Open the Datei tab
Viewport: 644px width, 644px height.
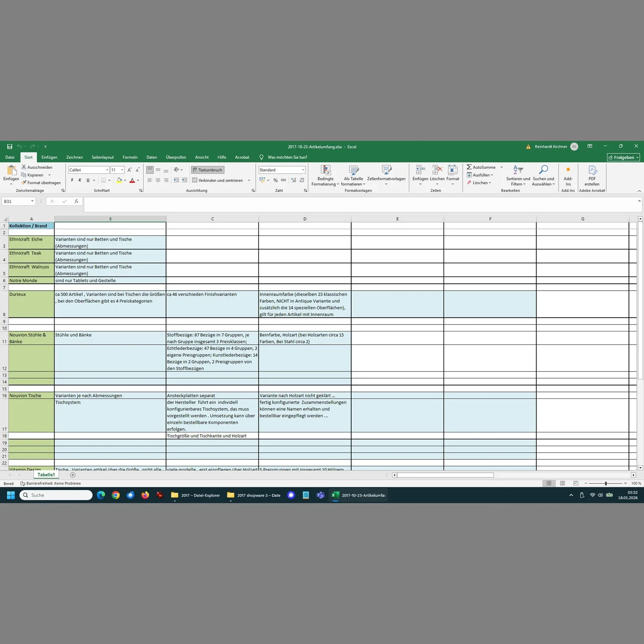[10, 157]
